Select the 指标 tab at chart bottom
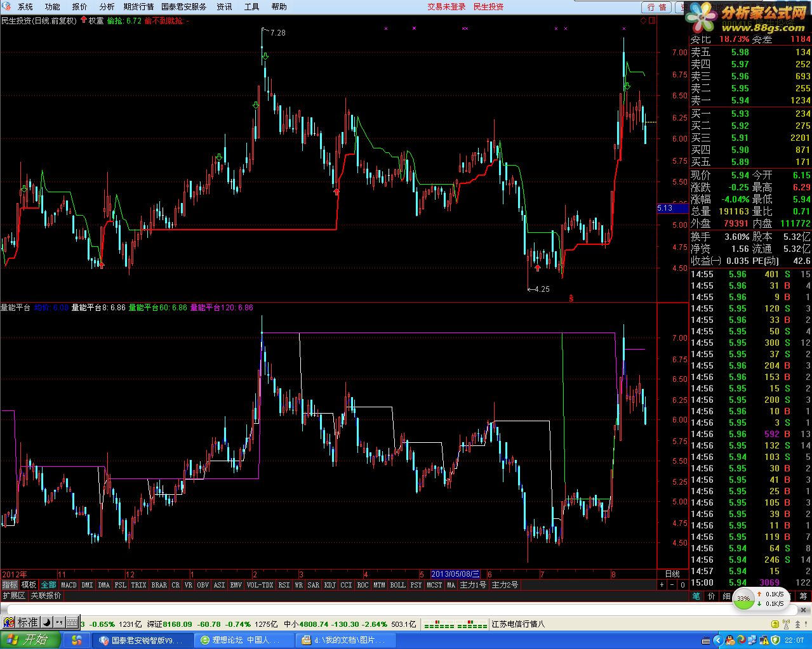This screenshot has height=649, width=812. tap(10, 585)
